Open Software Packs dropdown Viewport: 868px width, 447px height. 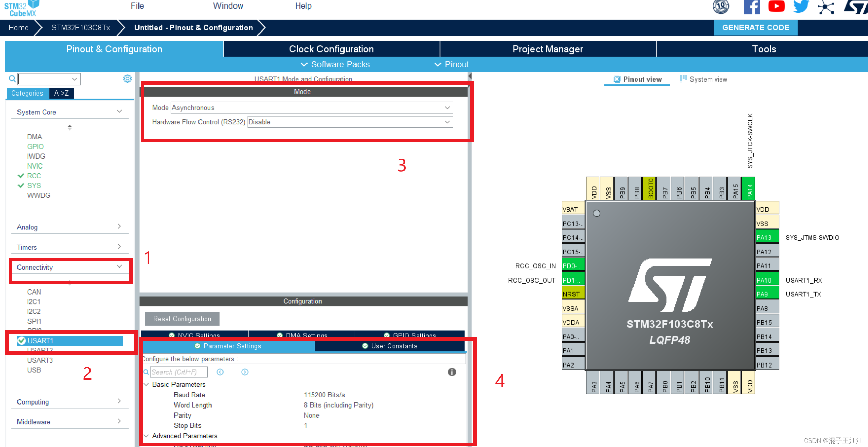coord(337,64)
